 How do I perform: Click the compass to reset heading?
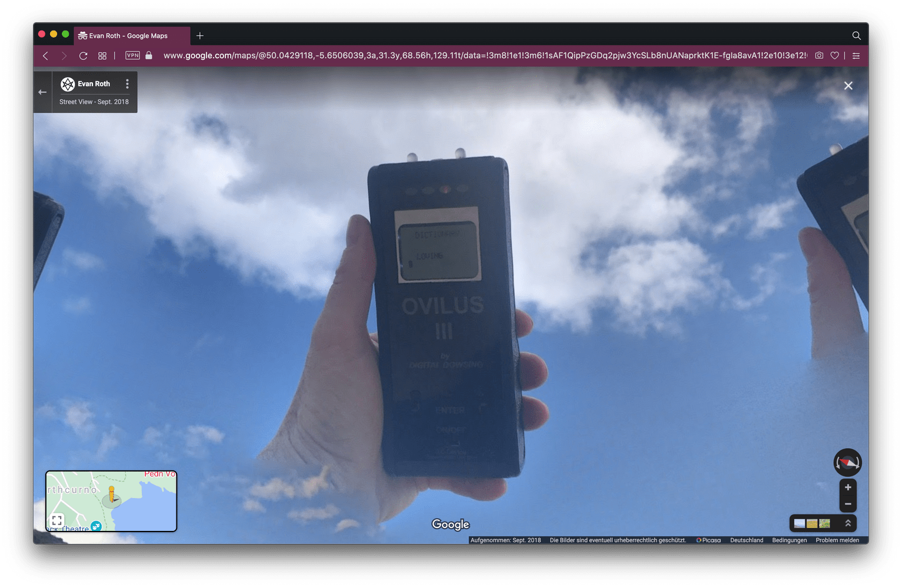pyautogui.click(x=847, y=463)
